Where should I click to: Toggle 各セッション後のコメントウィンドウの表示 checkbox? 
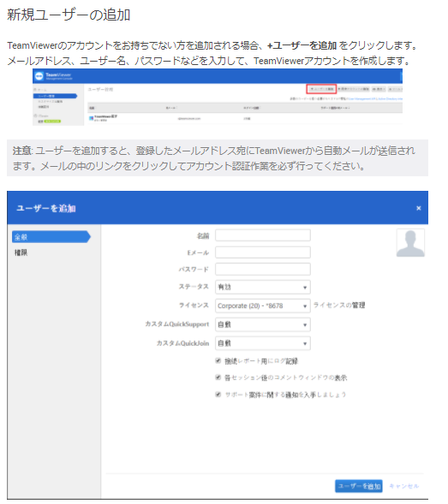pyautogui.click(x=218, y=377)
